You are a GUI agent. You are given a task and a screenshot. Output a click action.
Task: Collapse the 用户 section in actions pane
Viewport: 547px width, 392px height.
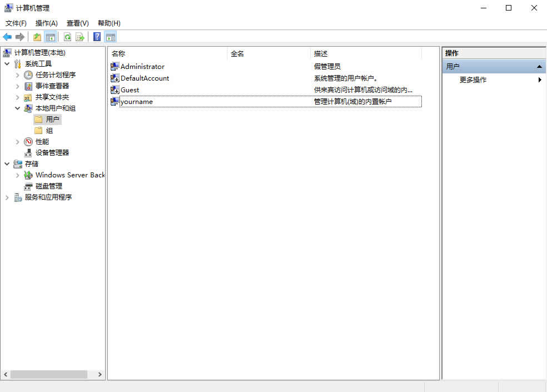click(539, 67)
